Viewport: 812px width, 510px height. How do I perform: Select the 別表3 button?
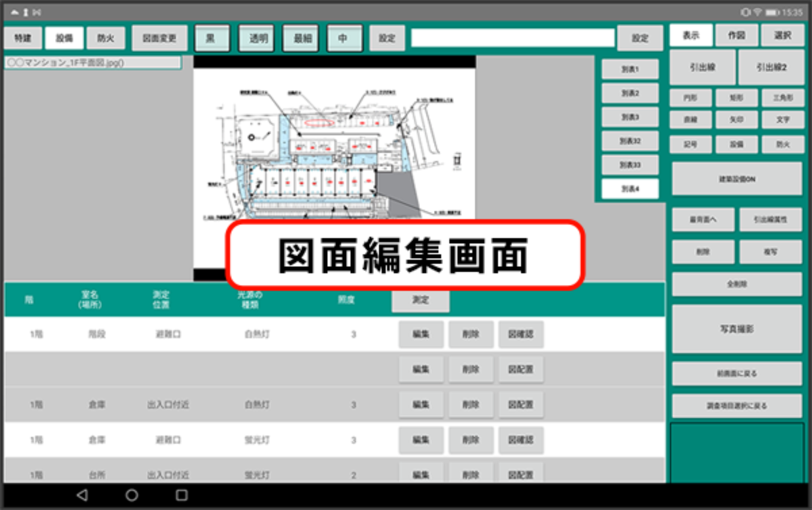(630, 117)
